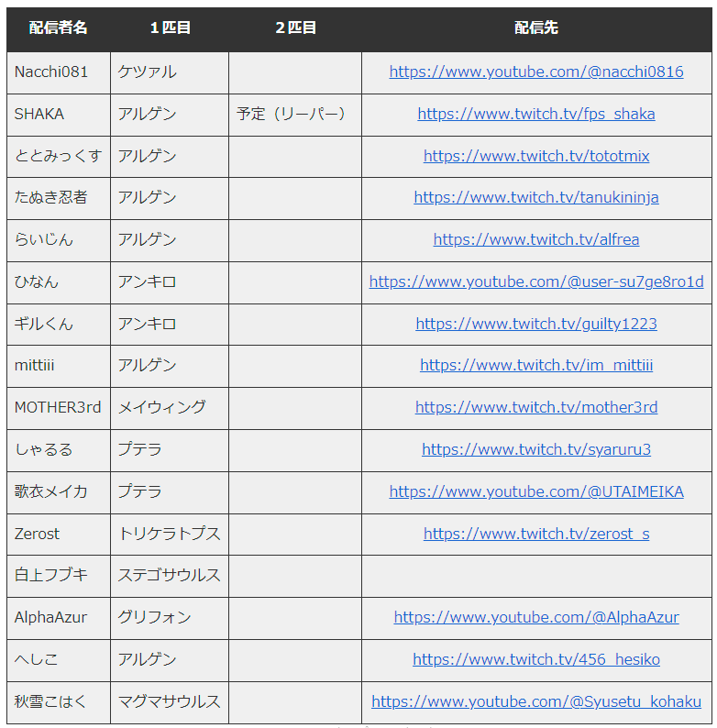Follow the zerost_s Twitch link
Screen dimensions: 717x728
click(535, 534)
